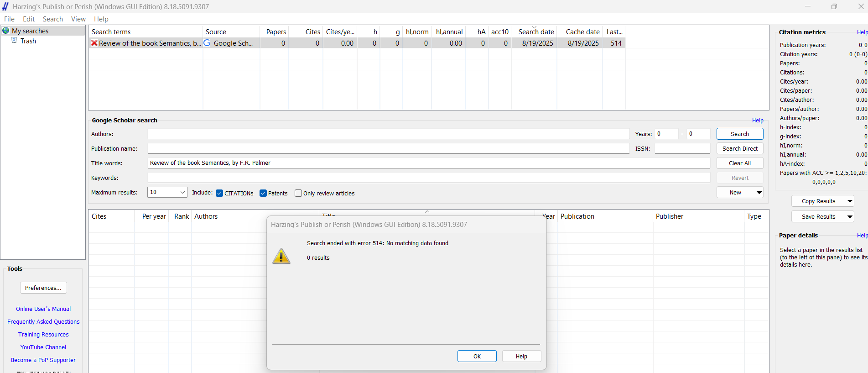Click Help link in Google Scholar search panel
Viewport: 868px width, 373px height.
[x=758, y=120]
